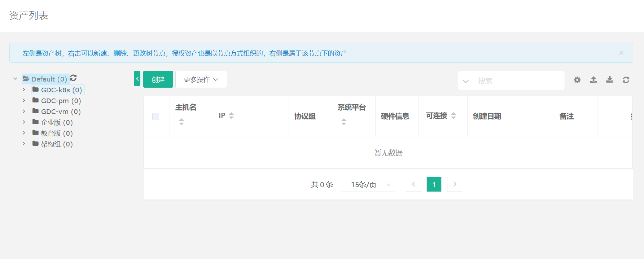Click the 资产列表 page title

pyautogui.click(x=29, y=16)
